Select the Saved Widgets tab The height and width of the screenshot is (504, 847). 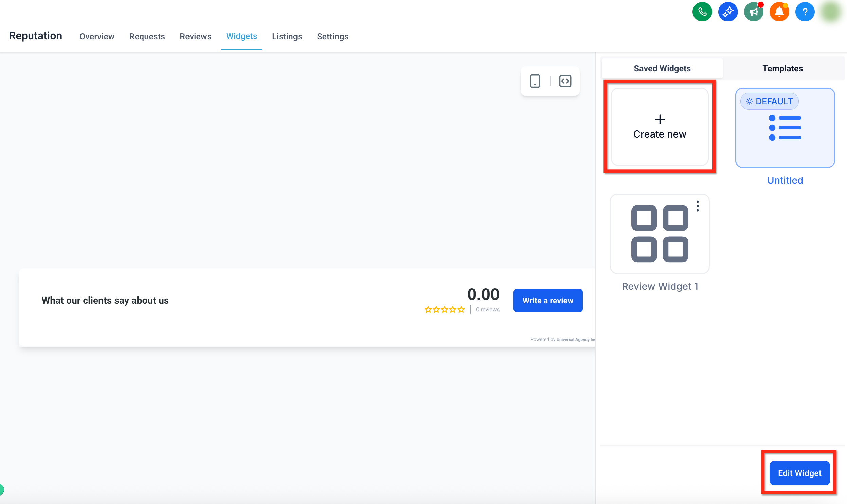pyautogui.click(x=662, y=69)
